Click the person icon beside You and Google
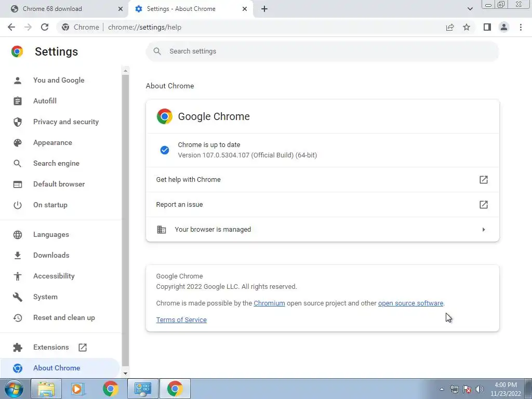 (18, 80)
